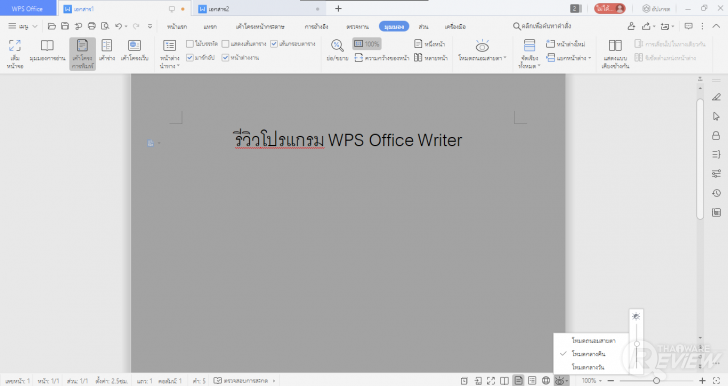Click the globe web layout status icon

(x=546, y=380)
